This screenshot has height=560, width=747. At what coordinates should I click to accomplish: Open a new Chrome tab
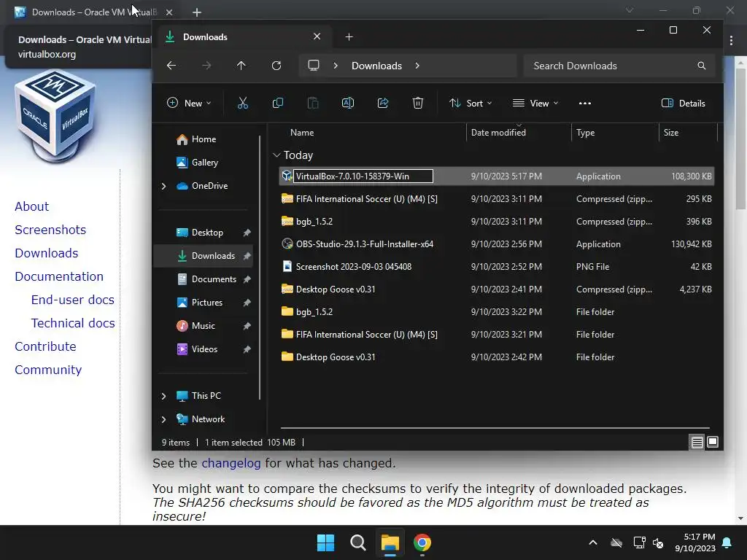pos(197,12)
